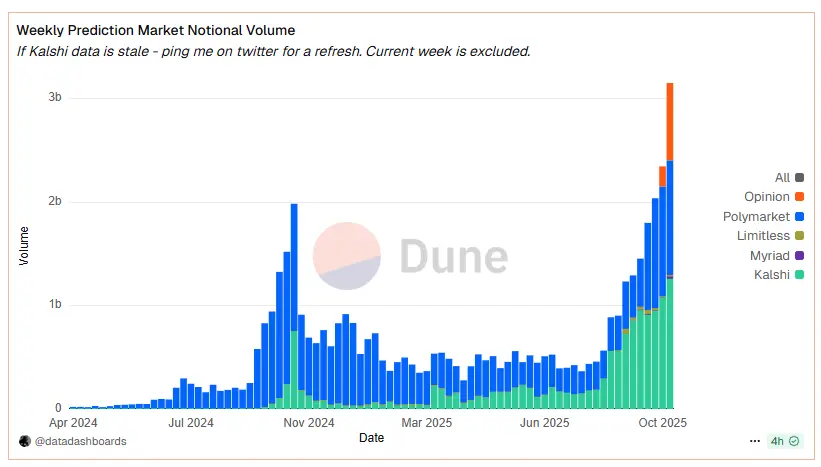Image resolution: width=821 pixels, height=467 pixels.
Task: Click the Limitless legend label
Action: 763,236
